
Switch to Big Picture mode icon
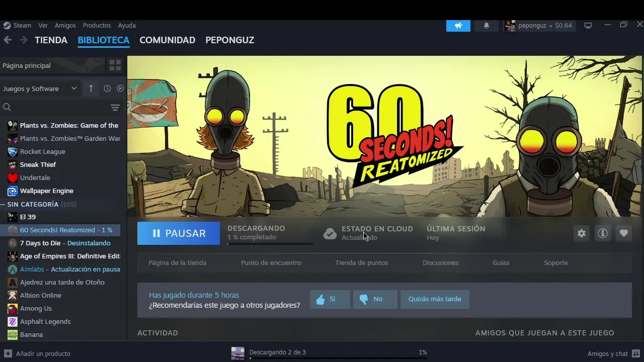(588, 26)
